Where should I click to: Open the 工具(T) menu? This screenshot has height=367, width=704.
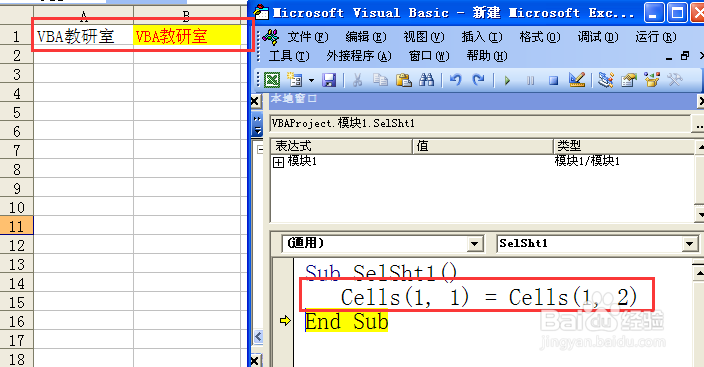[x=289, y=56]
